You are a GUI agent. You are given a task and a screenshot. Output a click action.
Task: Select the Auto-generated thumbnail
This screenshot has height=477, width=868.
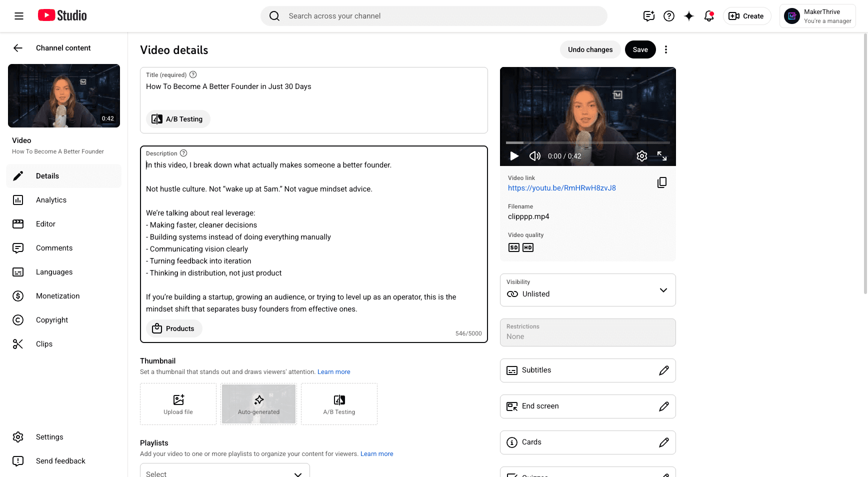pyautogui.click(x=259, y=404)
